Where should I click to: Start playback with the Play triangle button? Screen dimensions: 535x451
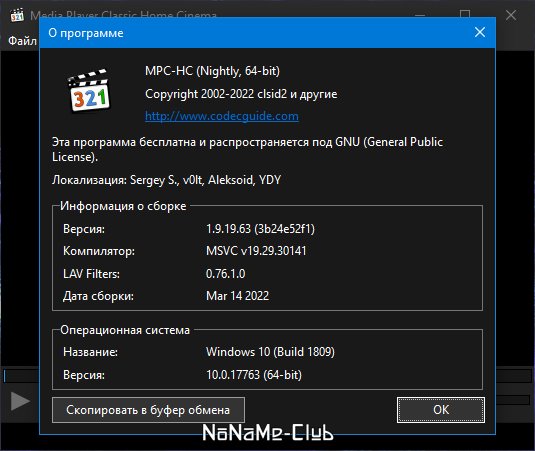tap(20, 401)
